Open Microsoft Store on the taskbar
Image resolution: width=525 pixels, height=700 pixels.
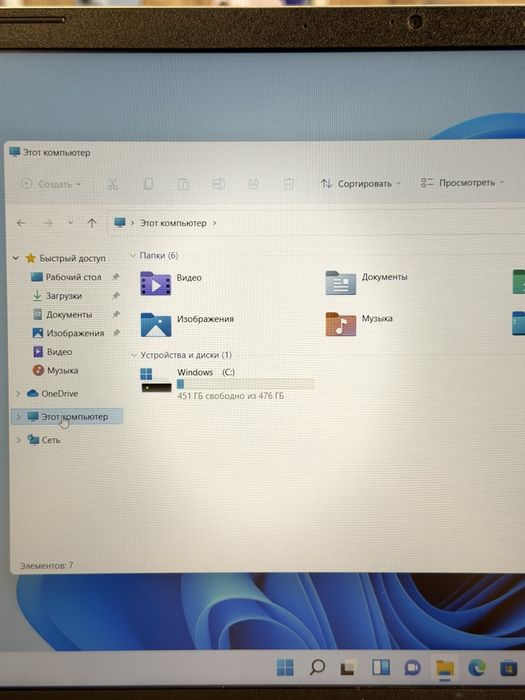click(508, 668)
